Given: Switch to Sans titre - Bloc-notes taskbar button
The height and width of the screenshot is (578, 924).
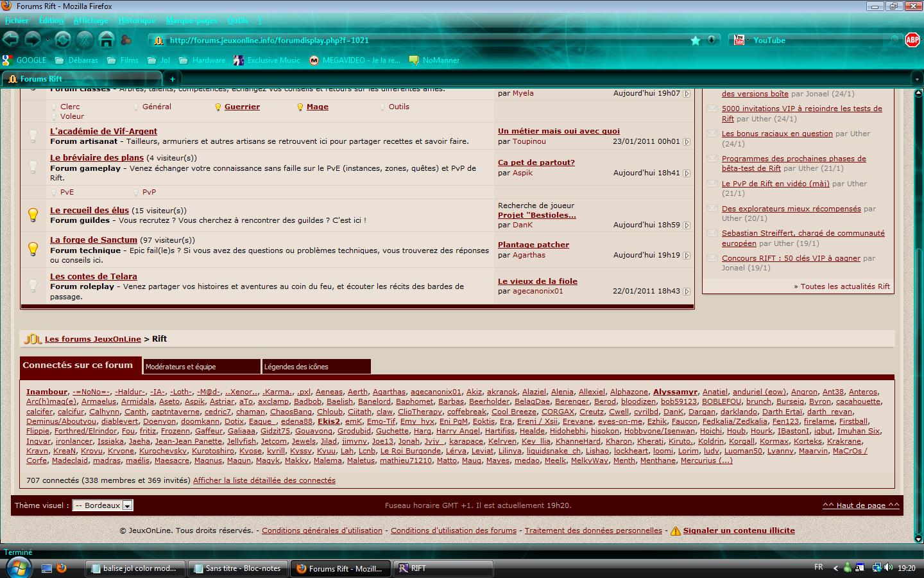Looking at the screenshot, I should coord(237,568).
